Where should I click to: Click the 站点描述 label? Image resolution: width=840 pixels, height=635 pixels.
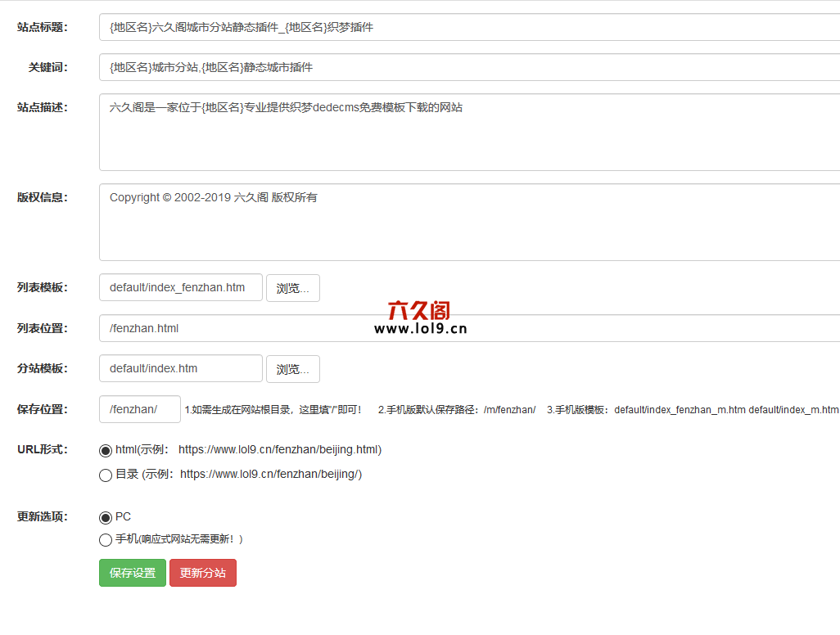click(43, 108)
